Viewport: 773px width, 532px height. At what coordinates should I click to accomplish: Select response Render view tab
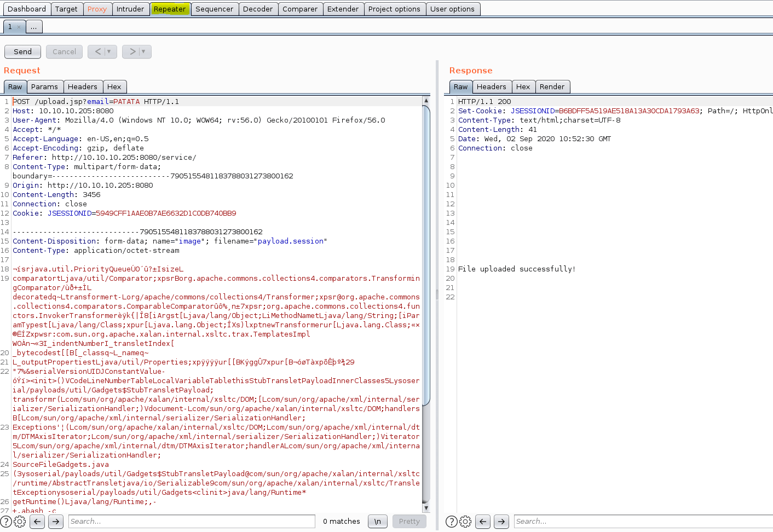tap(552, 86)
